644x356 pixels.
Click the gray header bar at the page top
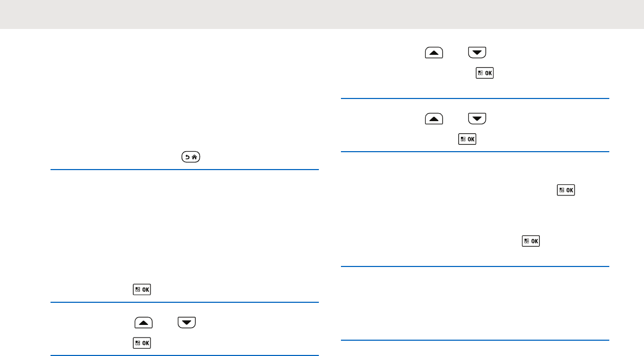(322, 14)
